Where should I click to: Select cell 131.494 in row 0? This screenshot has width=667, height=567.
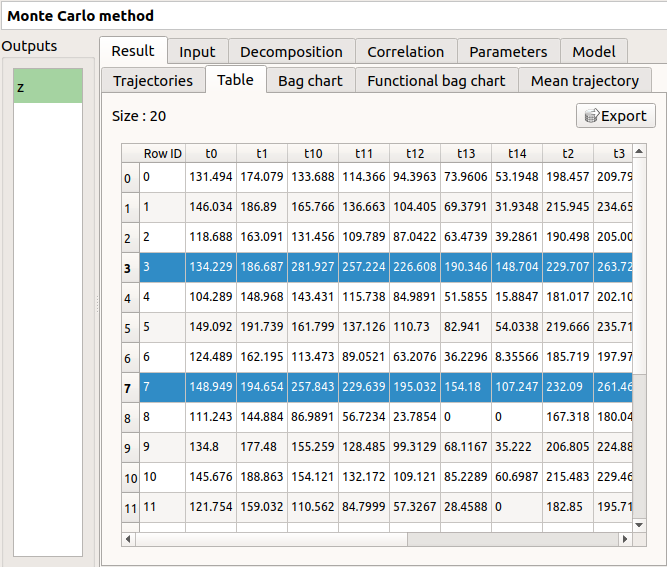coord(211,179)
